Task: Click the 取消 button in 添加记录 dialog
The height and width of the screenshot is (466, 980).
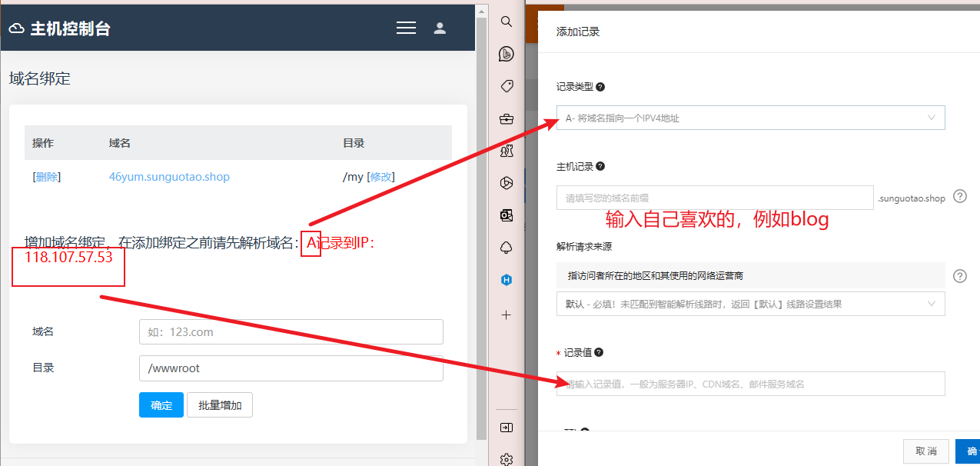Action: (925, 451)
